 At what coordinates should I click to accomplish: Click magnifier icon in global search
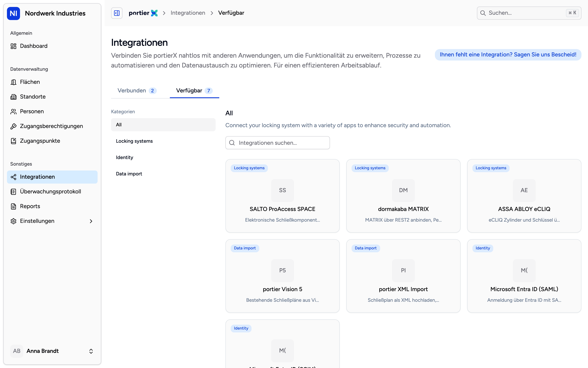[x=483, y=13]
